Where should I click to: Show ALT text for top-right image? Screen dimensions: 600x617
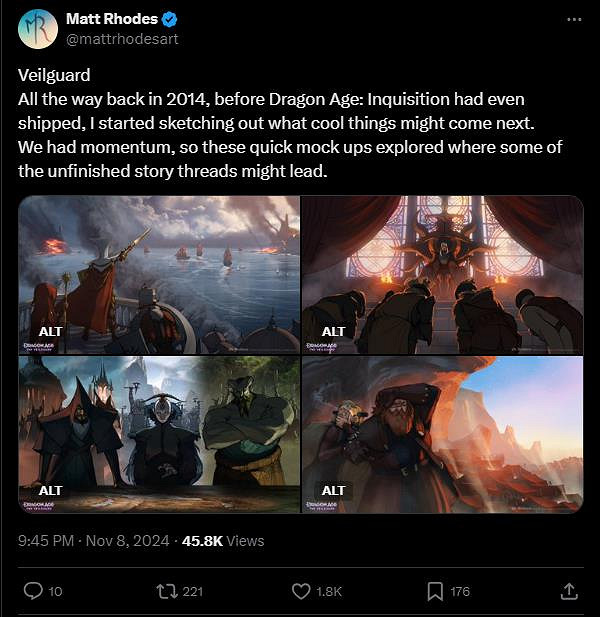(x=333, y=332)
